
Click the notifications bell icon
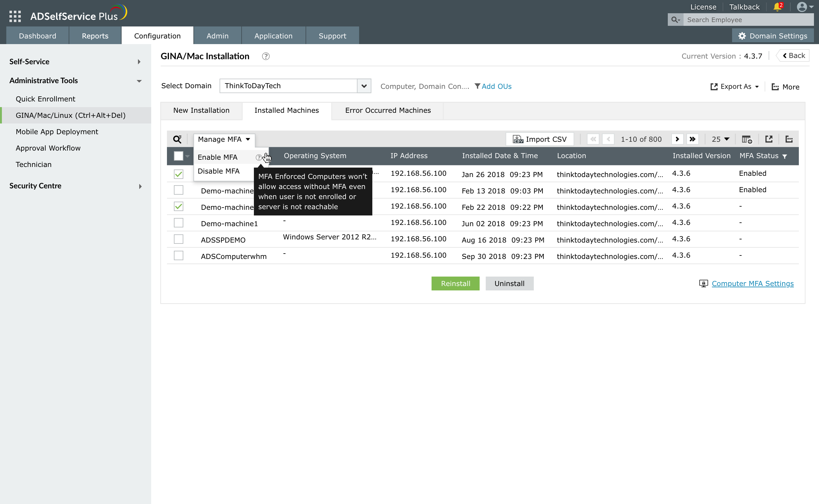[x=778, y=7]
